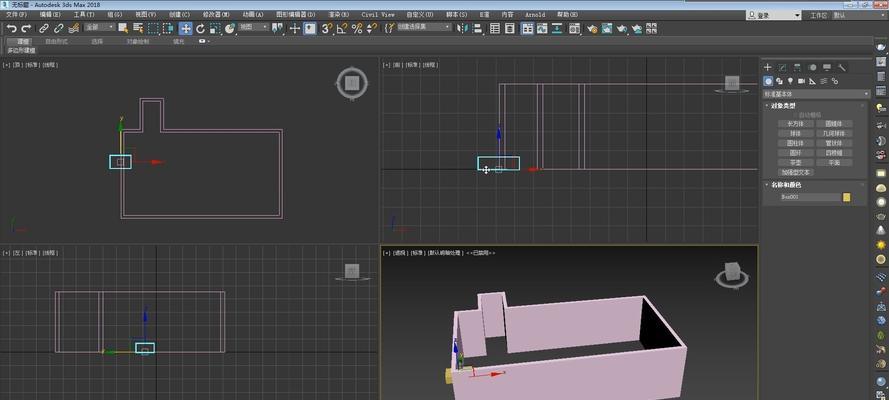Open the 标准基本体 category dropdown
The height and width of the screenshot is (400, 889).
[816, 94]
